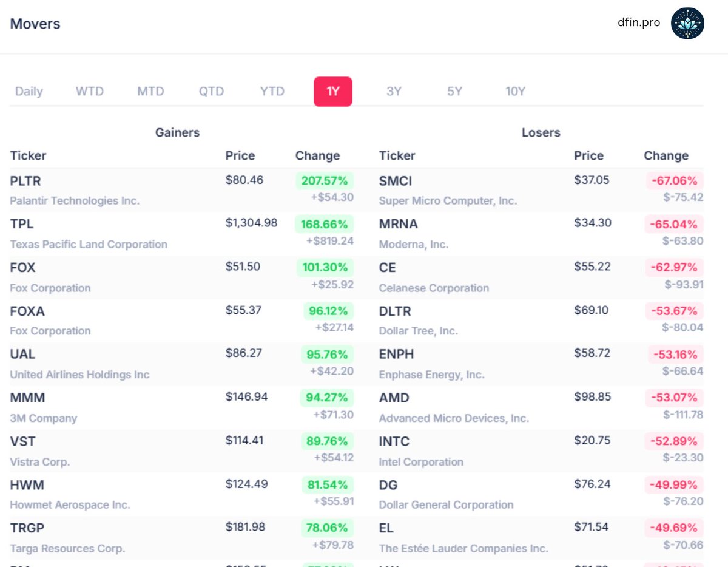Select the 10Y period

coord(515,91)
